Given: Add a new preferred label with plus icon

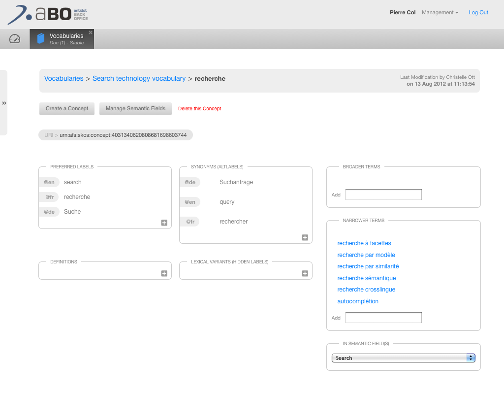Looking at the screenshot, I should [x=164, y=223].
